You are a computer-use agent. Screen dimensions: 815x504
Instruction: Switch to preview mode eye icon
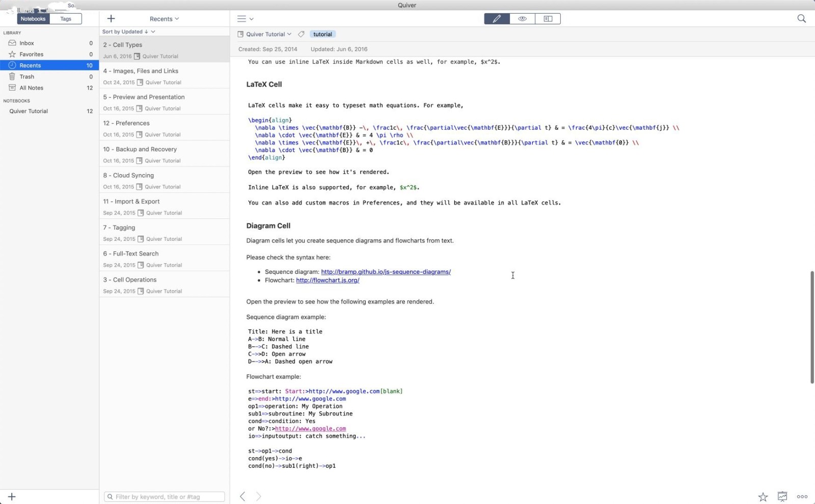point(522,19)
